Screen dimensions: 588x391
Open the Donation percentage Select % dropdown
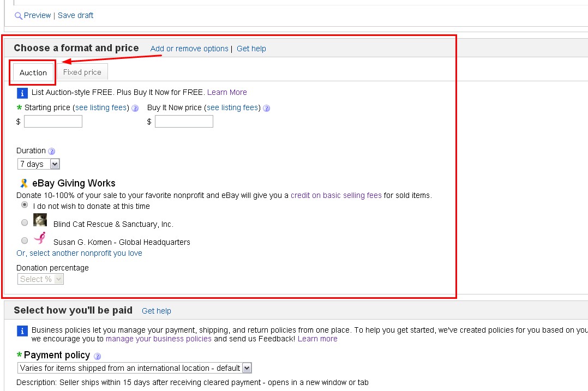click(x=40, y=279)
